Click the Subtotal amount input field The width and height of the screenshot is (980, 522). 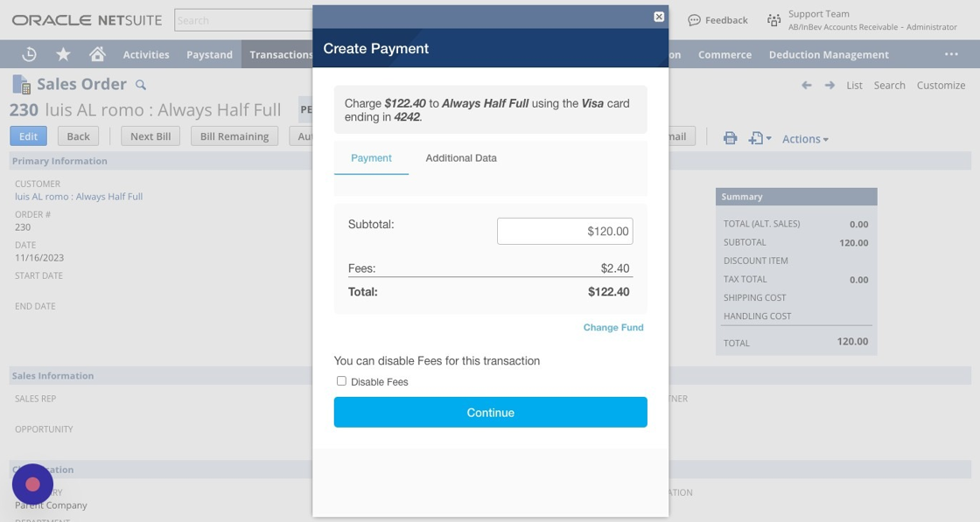(565, 231)
